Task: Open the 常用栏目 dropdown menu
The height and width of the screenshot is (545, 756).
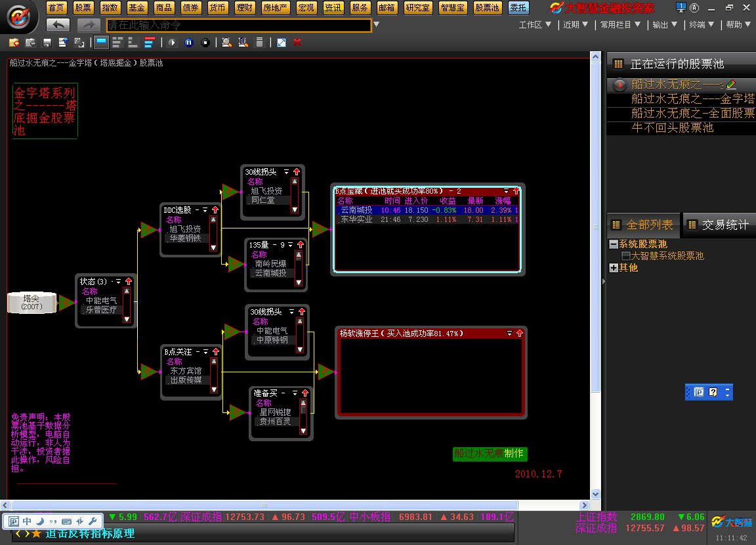Action: [621, 24]
